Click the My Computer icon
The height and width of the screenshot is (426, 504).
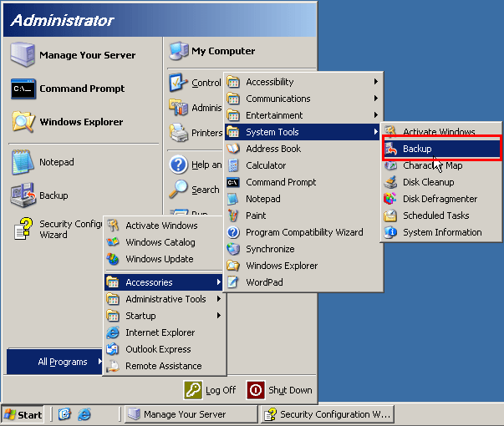pos(179,51)
